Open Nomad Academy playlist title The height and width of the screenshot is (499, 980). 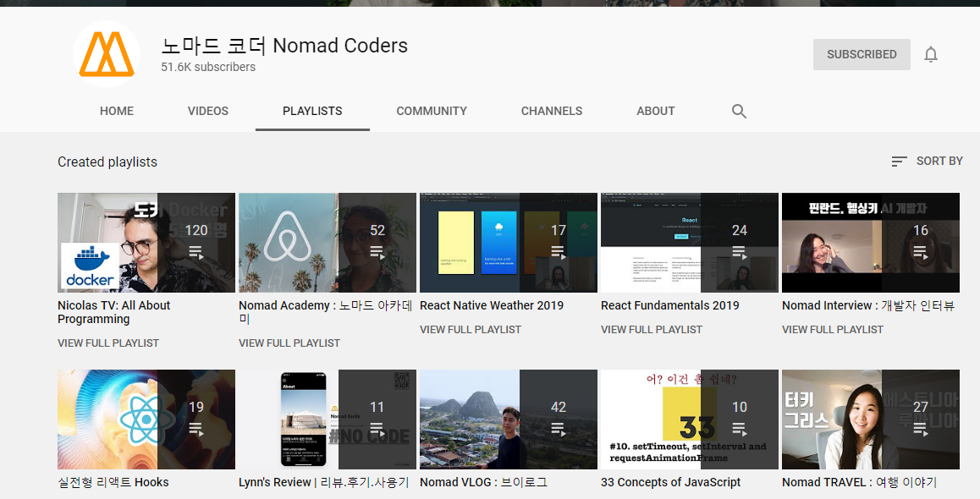coord(326,312)
